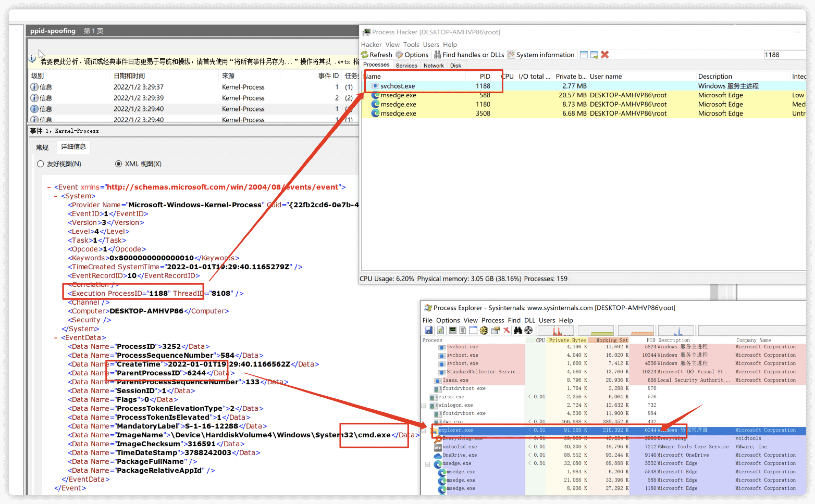The image size is (815, 504).
Task: Open Process Explorer system information monitor icon
Action: [x=453, y=330]
